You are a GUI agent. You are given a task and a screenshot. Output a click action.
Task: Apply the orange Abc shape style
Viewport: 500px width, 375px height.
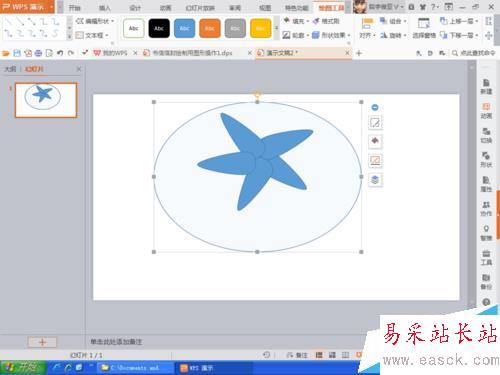pyautogui.click(x=210, y=28)
